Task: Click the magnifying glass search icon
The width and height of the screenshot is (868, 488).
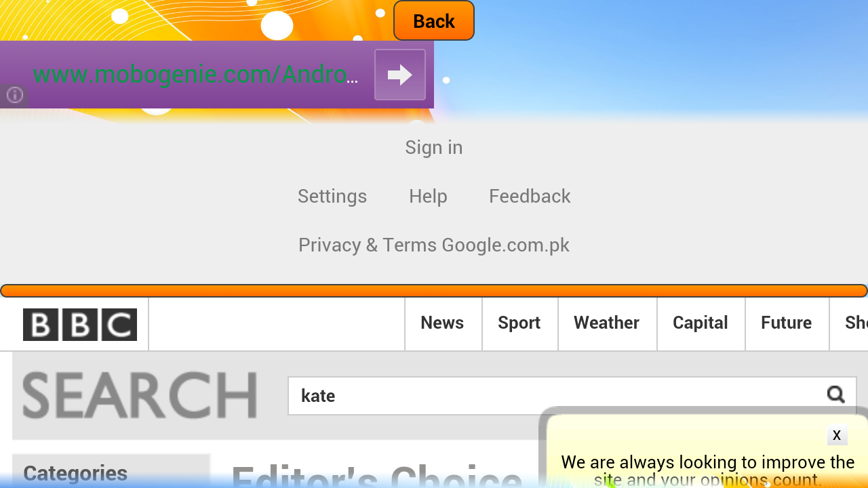Action: point(836,394)
